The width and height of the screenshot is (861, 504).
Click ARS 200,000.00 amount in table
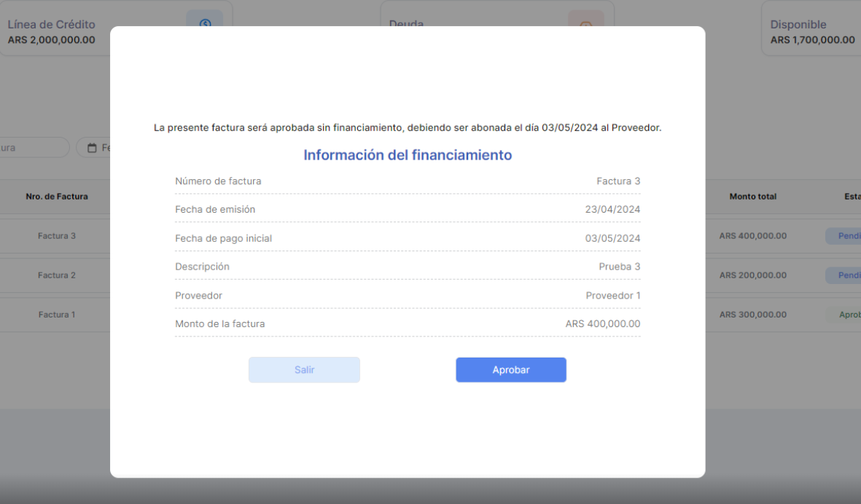tap(752, 275)
